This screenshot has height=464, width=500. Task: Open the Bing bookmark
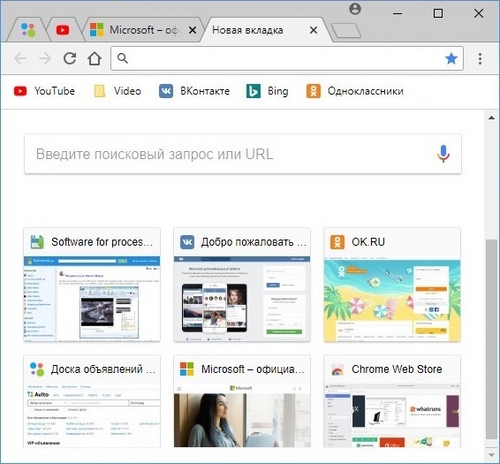coord(267,91)
